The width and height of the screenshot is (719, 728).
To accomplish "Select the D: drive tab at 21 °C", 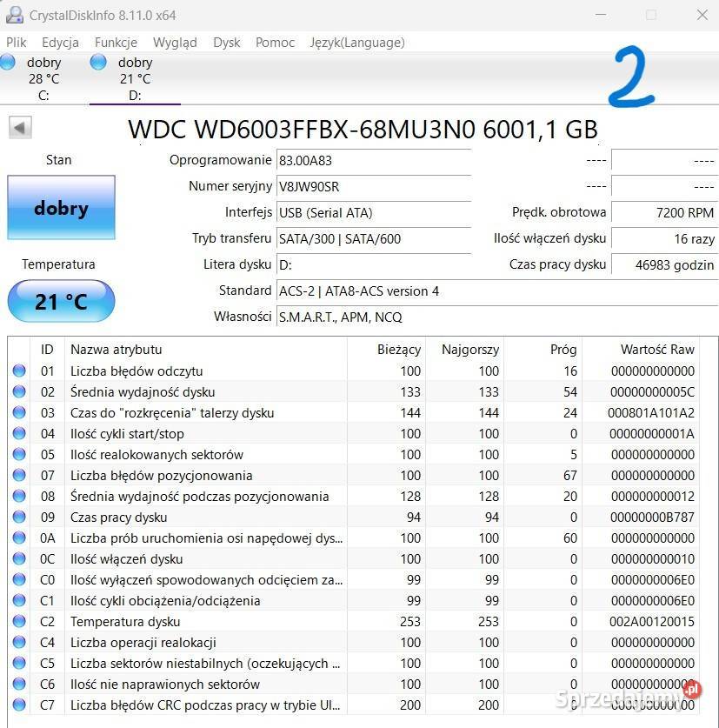I will (135, 78).
